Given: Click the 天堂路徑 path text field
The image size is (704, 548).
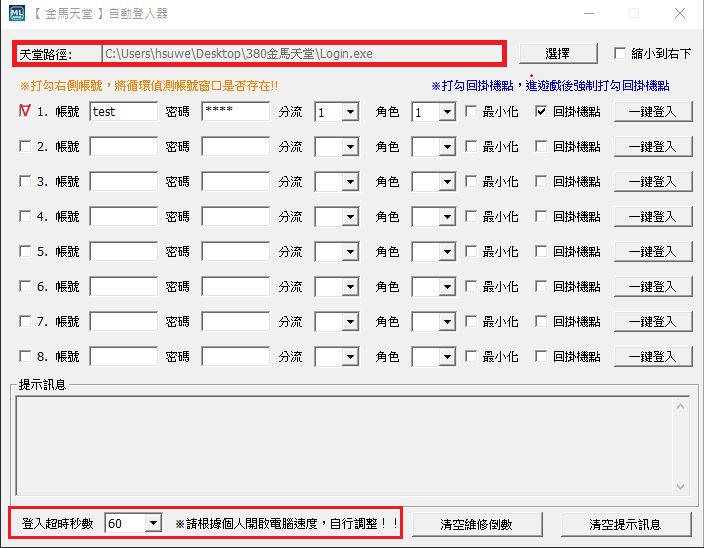Looking at the screenshot, I should [x=300, y=53].
